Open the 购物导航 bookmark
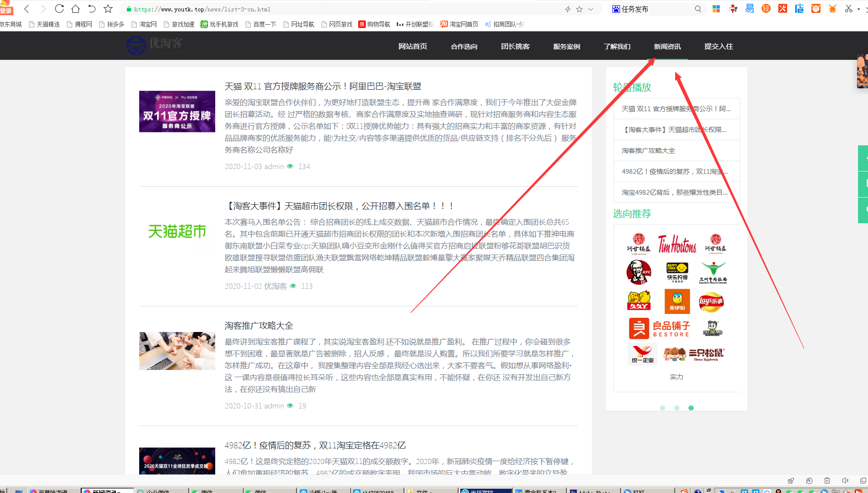The height and width of the screenshot is (493, 868). 374,24
